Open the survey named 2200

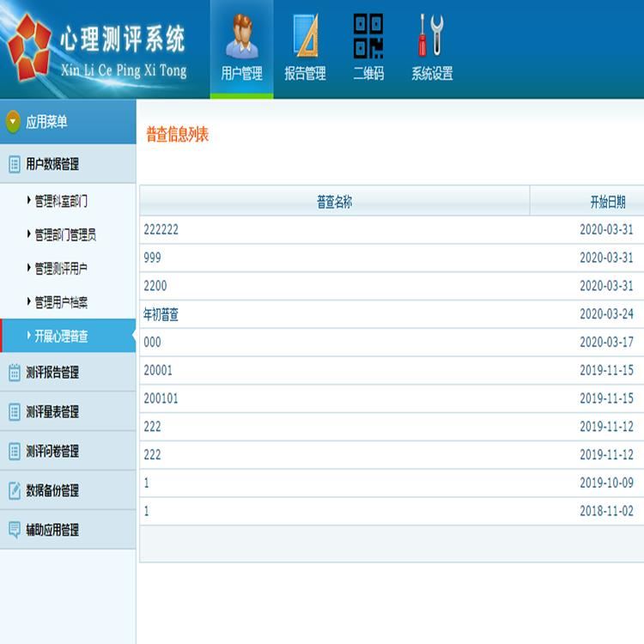click(x=155, y=286)
